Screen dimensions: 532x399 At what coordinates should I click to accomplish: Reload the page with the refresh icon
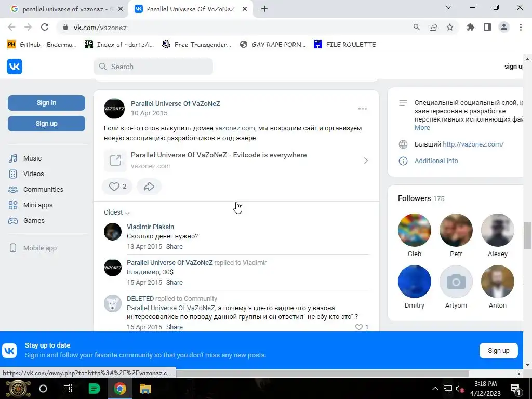(x=45, y=27)
